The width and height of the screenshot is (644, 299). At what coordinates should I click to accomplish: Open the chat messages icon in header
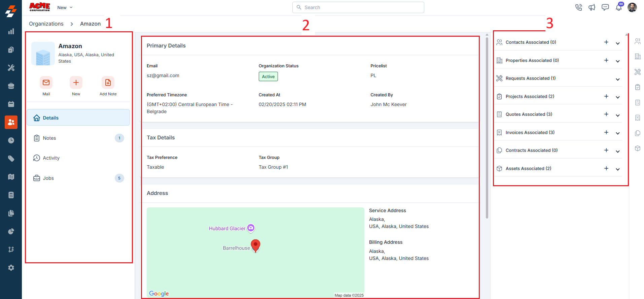pyautogui.click(x=605, y=7)
